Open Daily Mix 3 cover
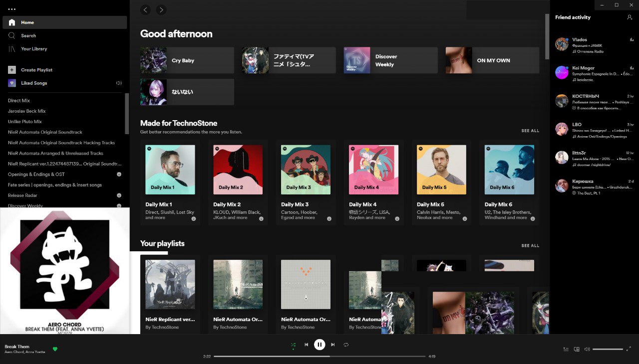The width and height of the screenshot is (639, 364). 306,170
